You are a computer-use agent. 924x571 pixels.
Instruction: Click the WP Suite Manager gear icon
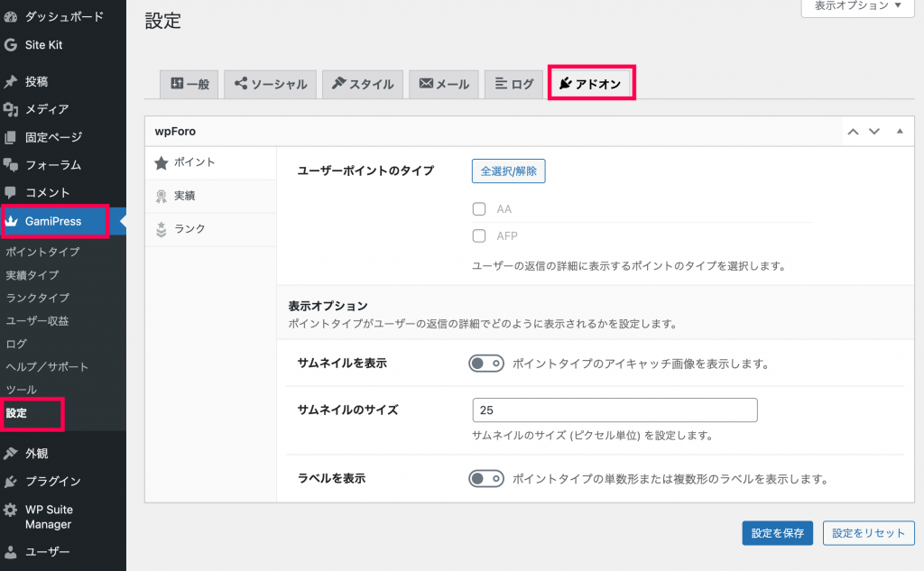pos(11,510)
